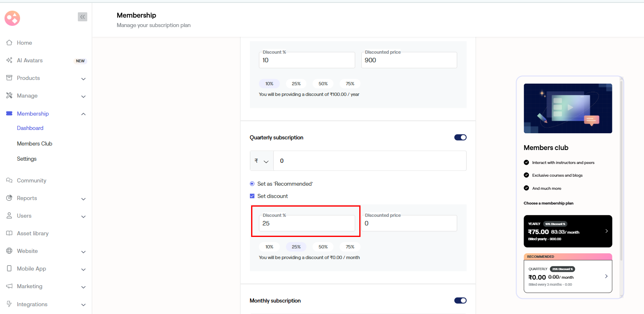Click the Asset library book icon
The height and width of the screenshot is (314, 644).
(x=9, y=233)
